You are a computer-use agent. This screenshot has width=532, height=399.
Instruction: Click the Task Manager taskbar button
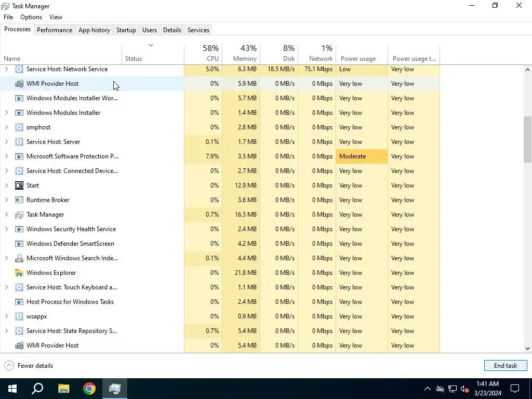coord(115,389)
